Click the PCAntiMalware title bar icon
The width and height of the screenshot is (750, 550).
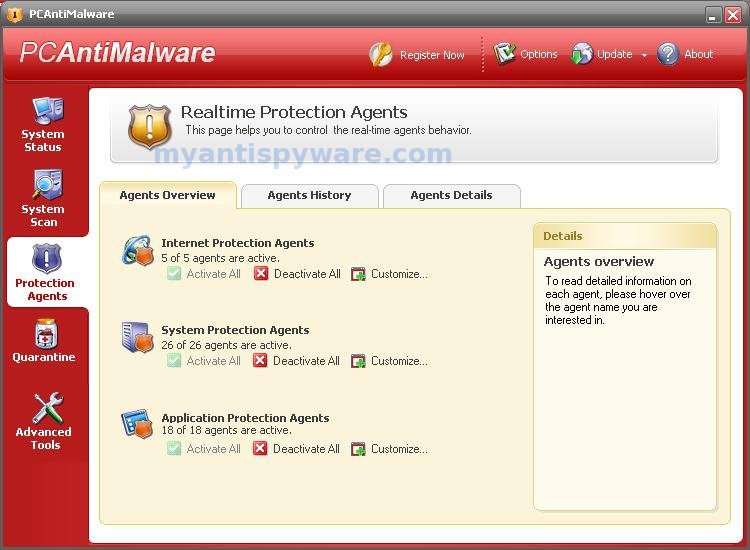pyautogui.click(x=15, y=14)
